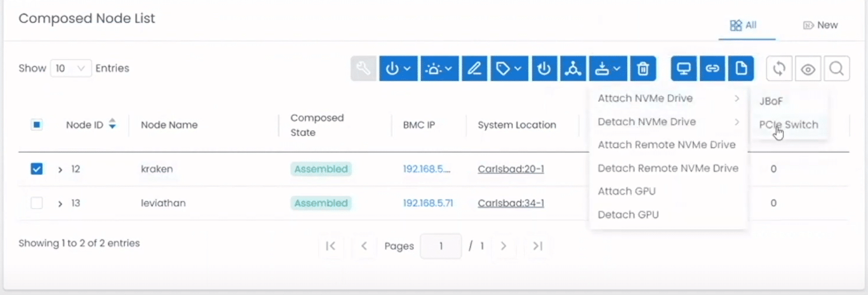Open the Carlsbad:34-1 location link
This screenshot has height=295, width=868.
point(510,203)
